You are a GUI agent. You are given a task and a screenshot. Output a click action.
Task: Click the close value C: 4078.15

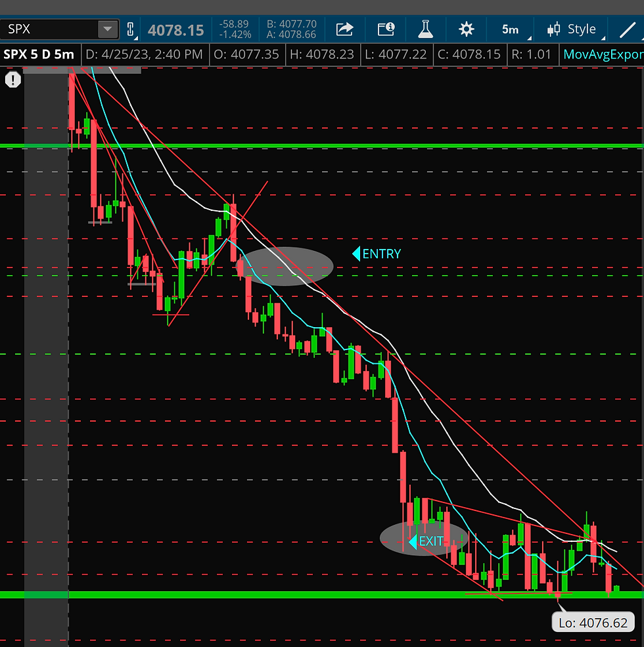coord(469,55)
